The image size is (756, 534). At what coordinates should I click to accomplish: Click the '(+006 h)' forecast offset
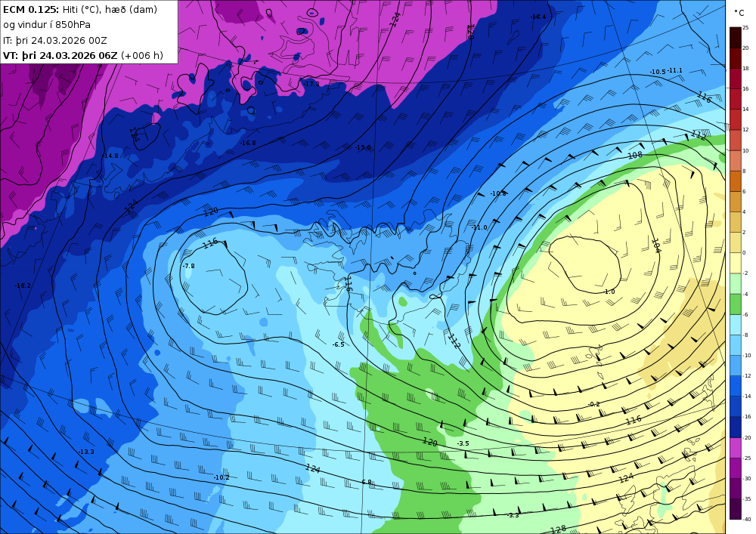click(142, 55)
